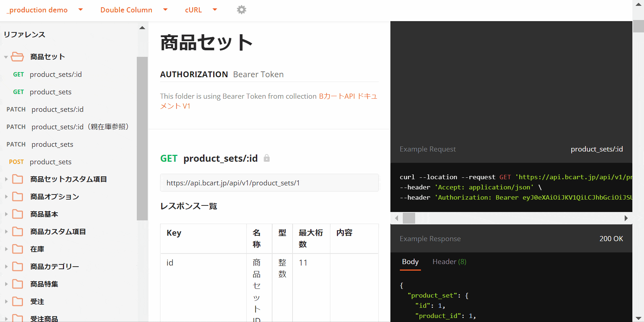Viewport: 644px width, 322px height.
Task: Switch to the Header (8) response tab
Action: coord(449,262)
